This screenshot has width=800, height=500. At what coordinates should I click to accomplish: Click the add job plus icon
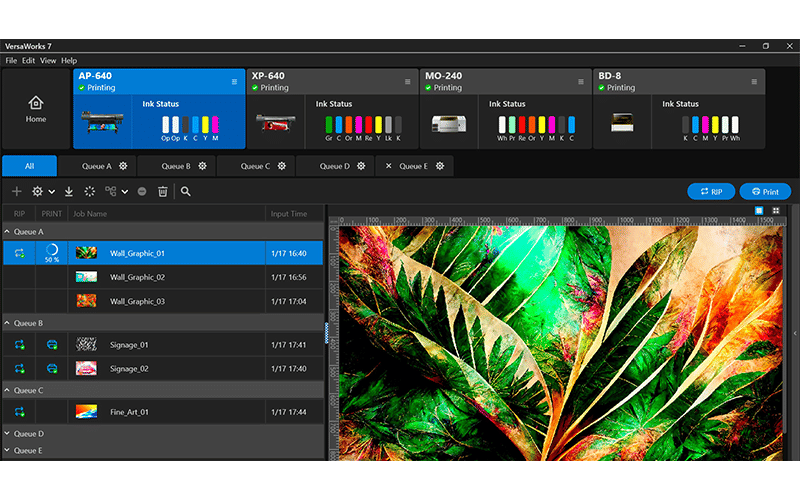[x=16, y=191]
